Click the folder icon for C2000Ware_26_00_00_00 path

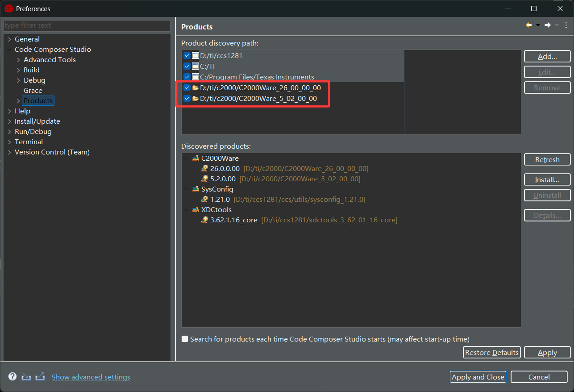pyautogui.click(x=195, y=88)
